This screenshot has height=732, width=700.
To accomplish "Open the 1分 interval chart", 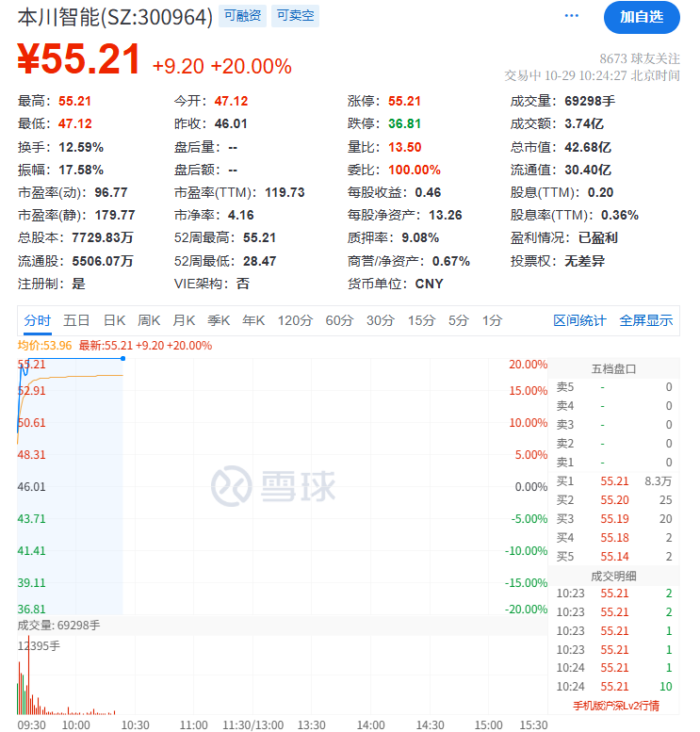I will [492, 320].
